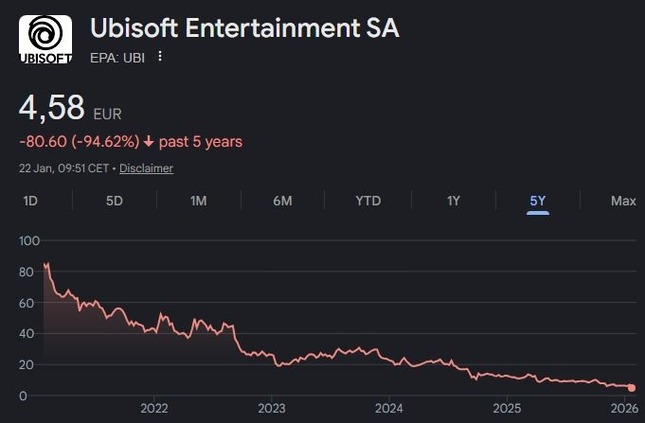645x423 pixels.
Task: Click the Ubisoft swirl logo
Action: point(45,40)
